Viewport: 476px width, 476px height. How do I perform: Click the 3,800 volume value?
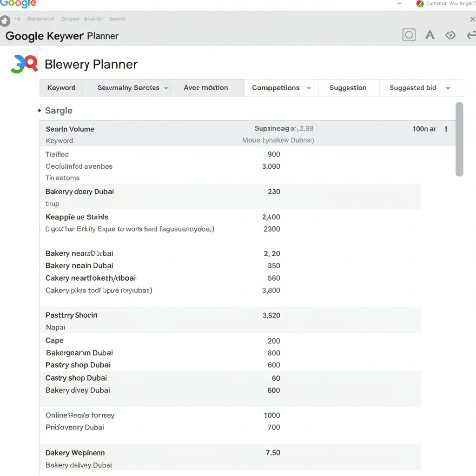pyautogui.click(x=271, y=291)
